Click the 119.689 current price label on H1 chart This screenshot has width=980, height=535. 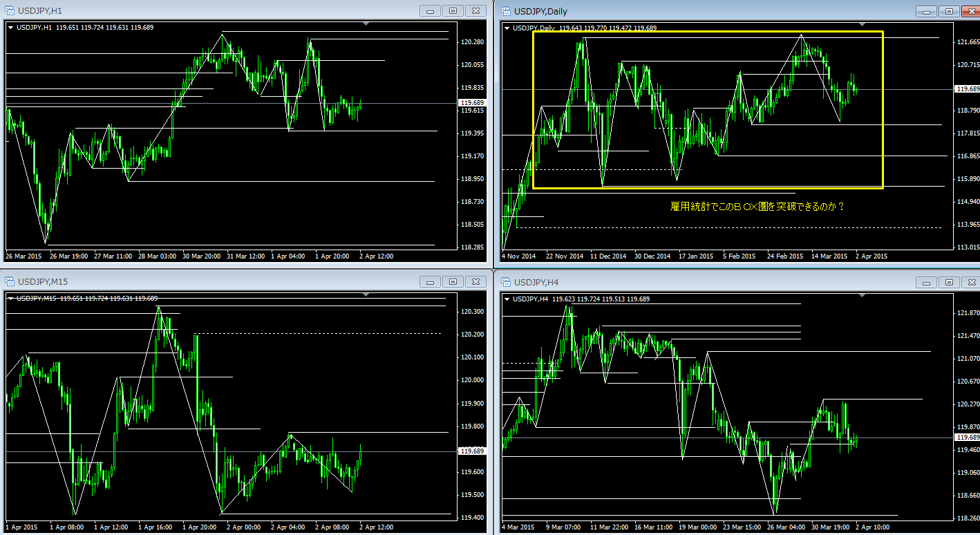pos(472,102)
